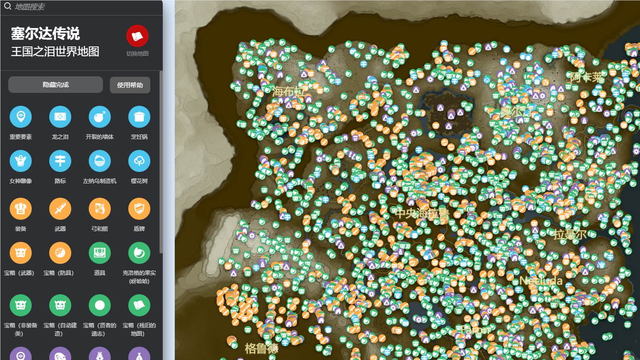640x360 pixels.
Task: Toggle the important locations pin markers
Action: (x=20, y=117)
